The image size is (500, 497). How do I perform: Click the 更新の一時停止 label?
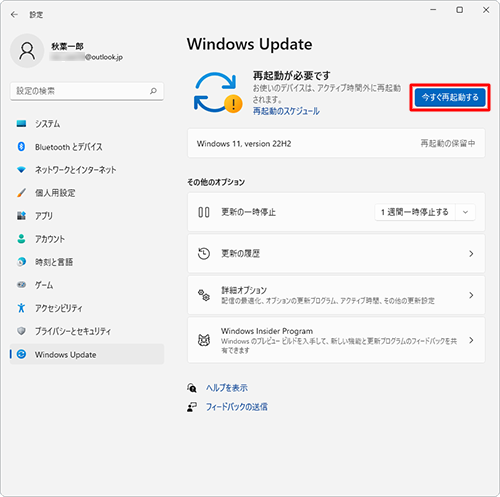click(x=248, y=212)
